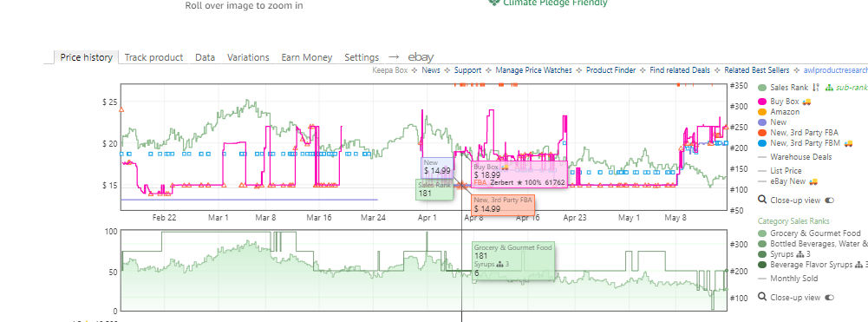Viewport: 868px width, 322px height.
Task: Open Manage Price Watches link
Action: (x=533, y=70)
